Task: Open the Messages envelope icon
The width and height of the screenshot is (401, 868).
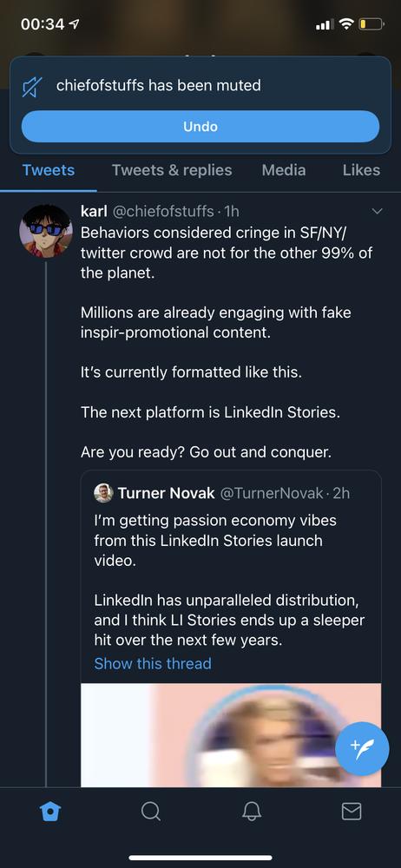Action: tap(352, 812)
